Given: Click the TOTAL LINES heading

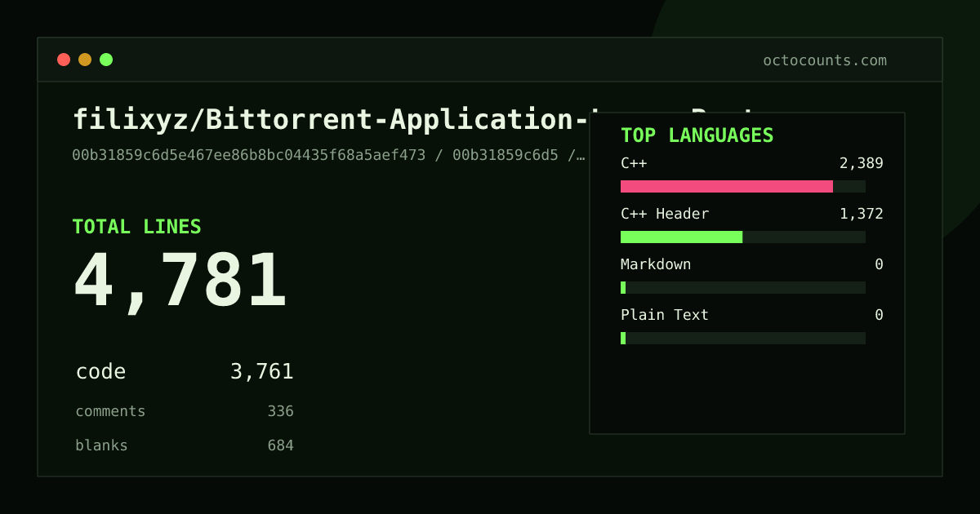Looking at the screenshot, I should [136, 227].
